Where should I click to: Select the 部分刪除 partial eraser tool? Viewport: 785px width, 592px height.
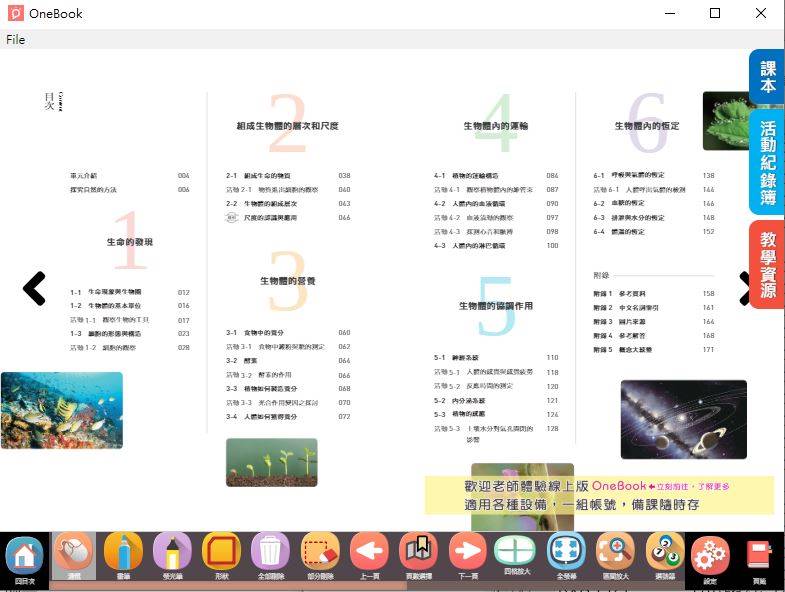coord(320,556)
